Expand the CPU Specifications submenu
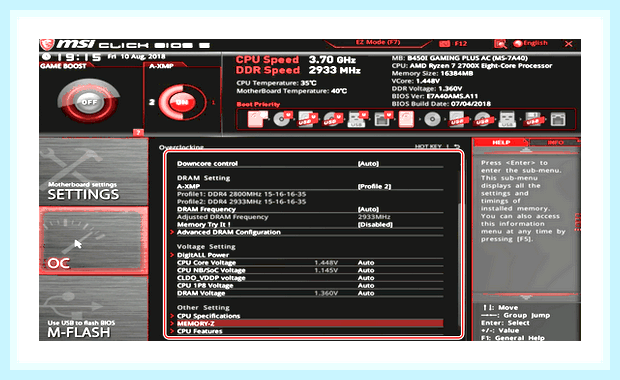Viewport: 620px width, 380px height. click(x=208, y=316)
